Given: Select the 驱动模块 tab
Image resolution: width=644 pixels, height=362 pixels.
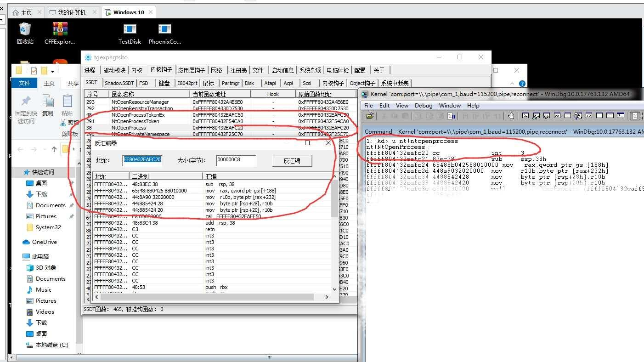Looking at the screenshot, I should (x=114, y=70).
